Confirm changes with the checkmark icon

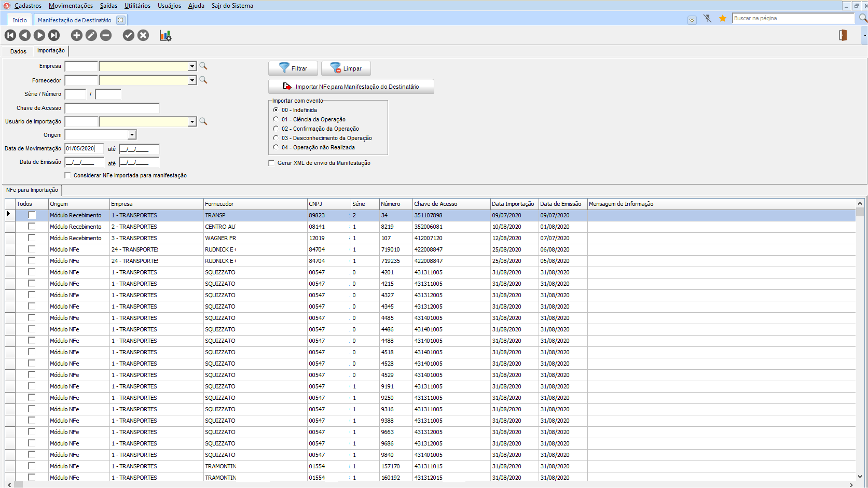[129, 35]
